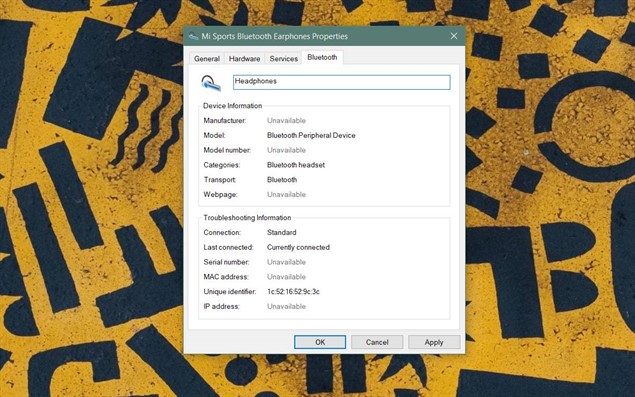Click the Unique identifier value 1c:52:16:52:9c:3c
The width and height of the screenshot is (635, 397).
[x=293, y=291]
